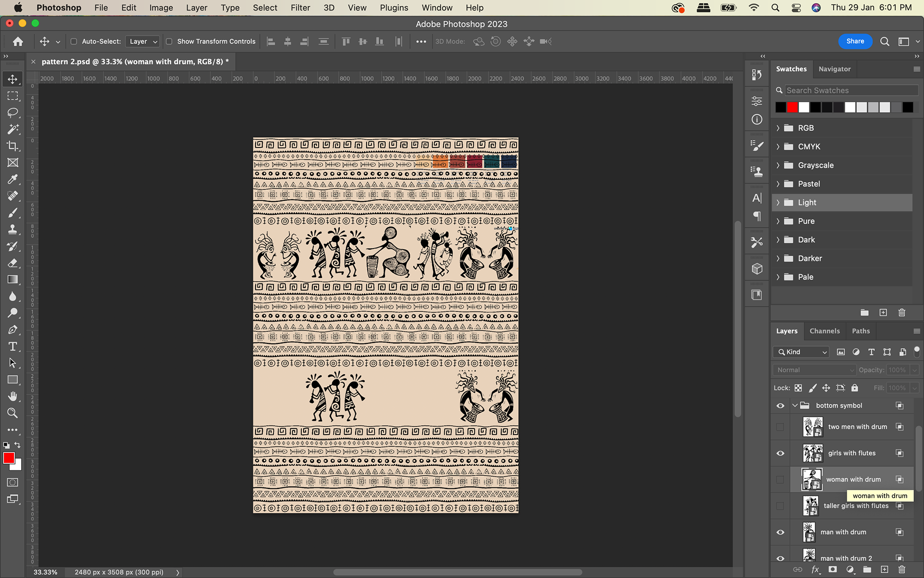This screenshot has width=924, height=578.
Task: Pick the red swatch in Swatches
Action: coord(792,107)
